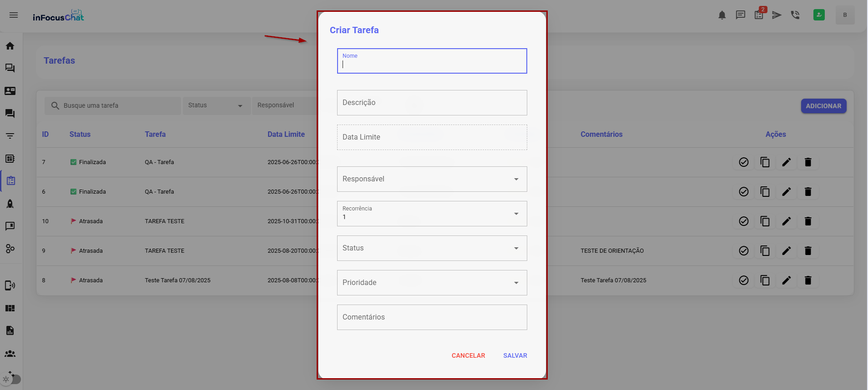
Task: Open the tasks clipboard icon in sidebar
Action: click(x=10, y=181)
